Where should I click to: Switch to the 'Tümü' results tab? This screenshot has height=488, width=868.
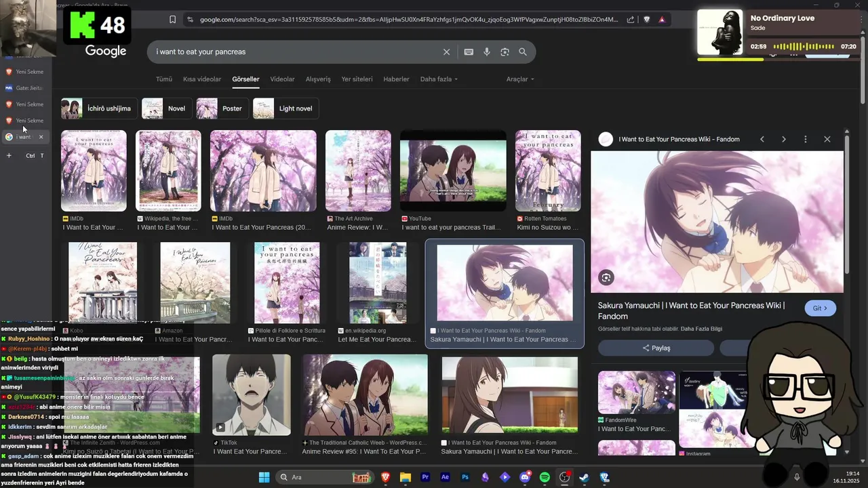point(164,79)
